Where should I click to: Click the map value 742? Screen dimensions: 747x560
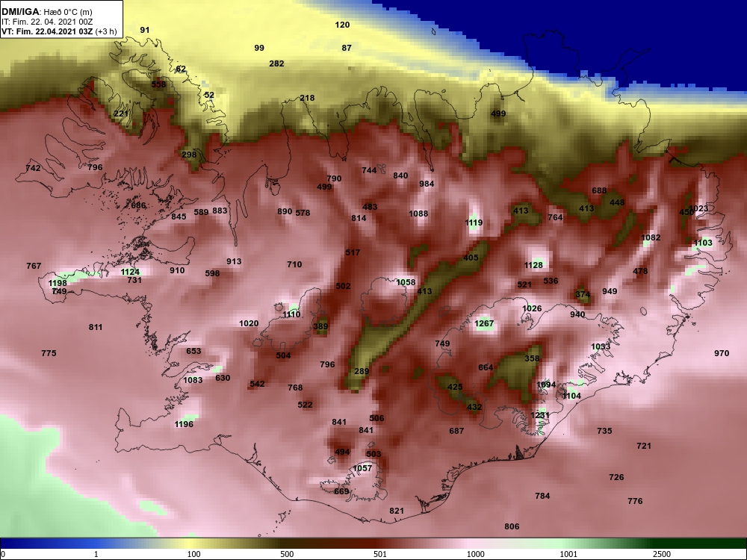33,167
